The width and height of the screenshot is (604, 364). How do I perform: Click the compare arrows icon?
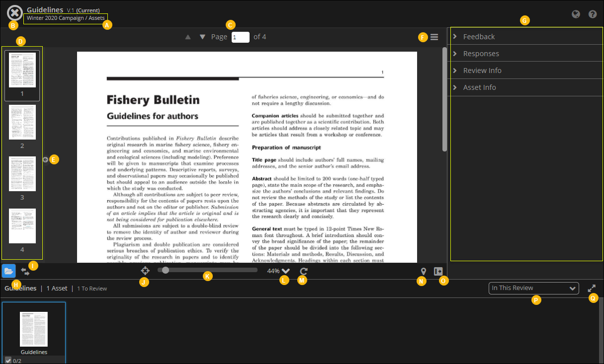pyautogui.click(x=25, y=271)
